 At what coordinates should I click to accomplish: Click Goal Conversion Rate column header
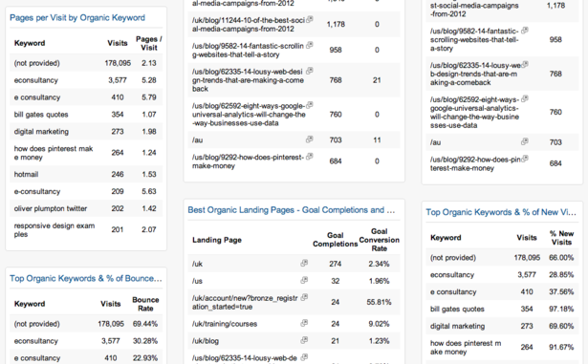pos(379,240)
